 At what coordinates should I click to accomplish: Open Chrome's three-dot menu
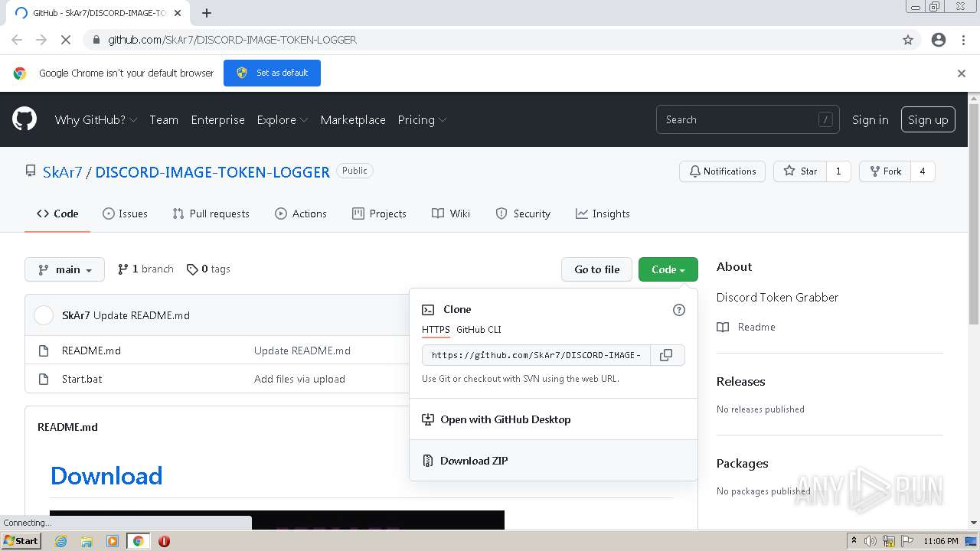[963, 40]
